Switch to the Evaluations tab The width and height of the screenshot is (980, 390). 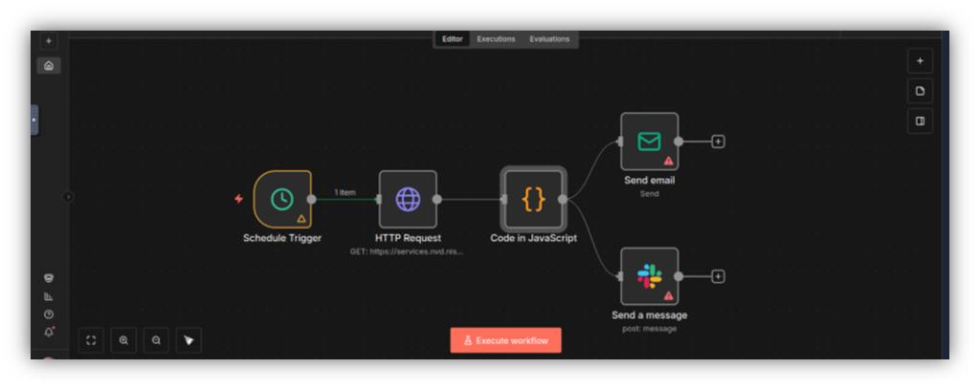(549, 39)
